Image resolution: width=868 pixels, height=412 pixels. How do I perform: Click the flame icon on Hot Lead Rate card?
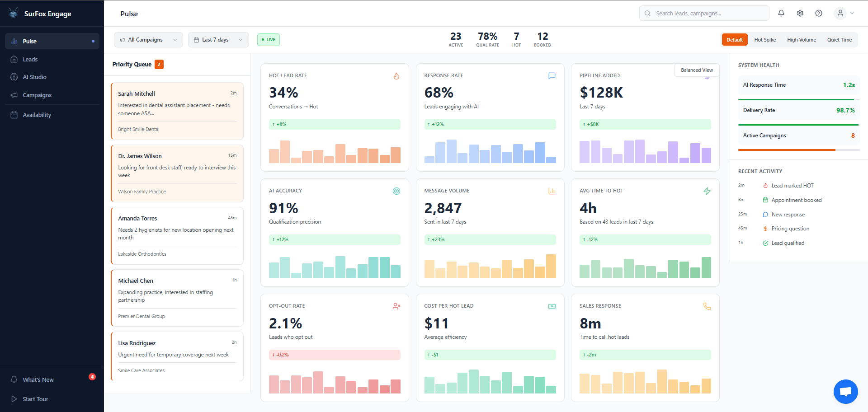tap(396, 76)
